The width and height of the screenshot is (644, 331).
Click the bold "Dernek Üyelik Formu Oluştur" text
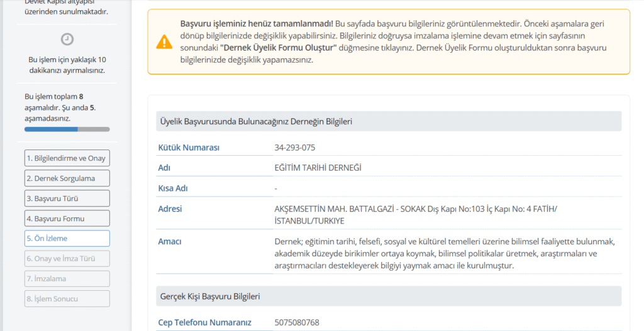(279, 48)
